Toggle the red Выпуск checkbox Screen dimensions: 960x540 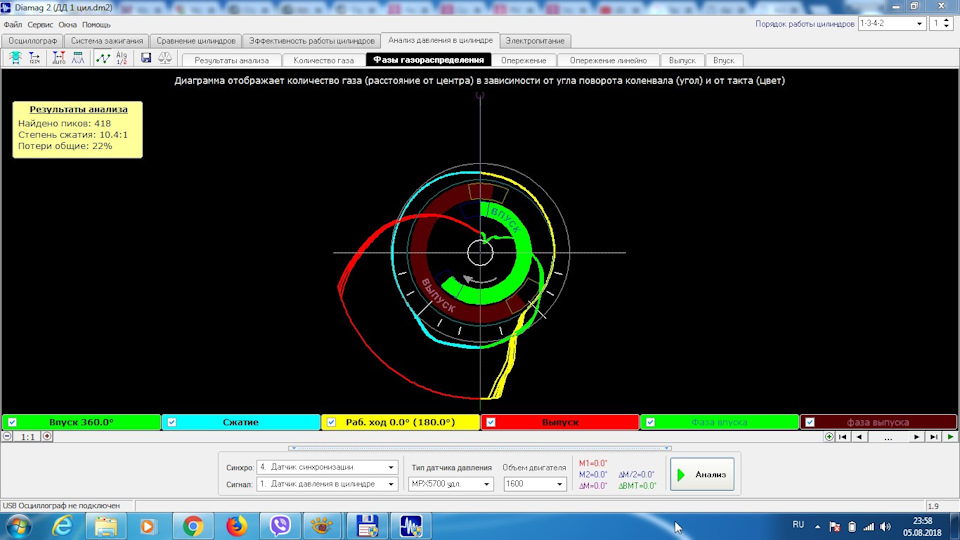tap(490, 422)
